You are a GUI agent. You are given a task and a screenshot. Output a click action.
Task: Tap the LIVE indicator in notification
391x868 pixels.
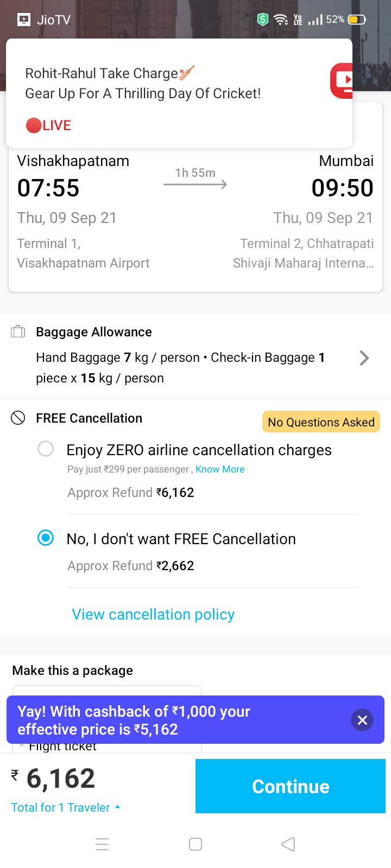(49, 125)
